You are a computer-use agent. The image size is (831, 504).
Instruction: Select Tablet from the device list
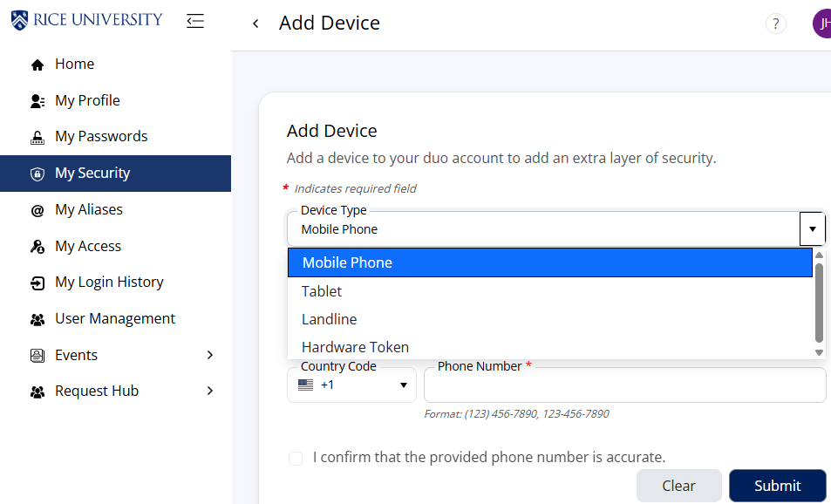[322, 291]
